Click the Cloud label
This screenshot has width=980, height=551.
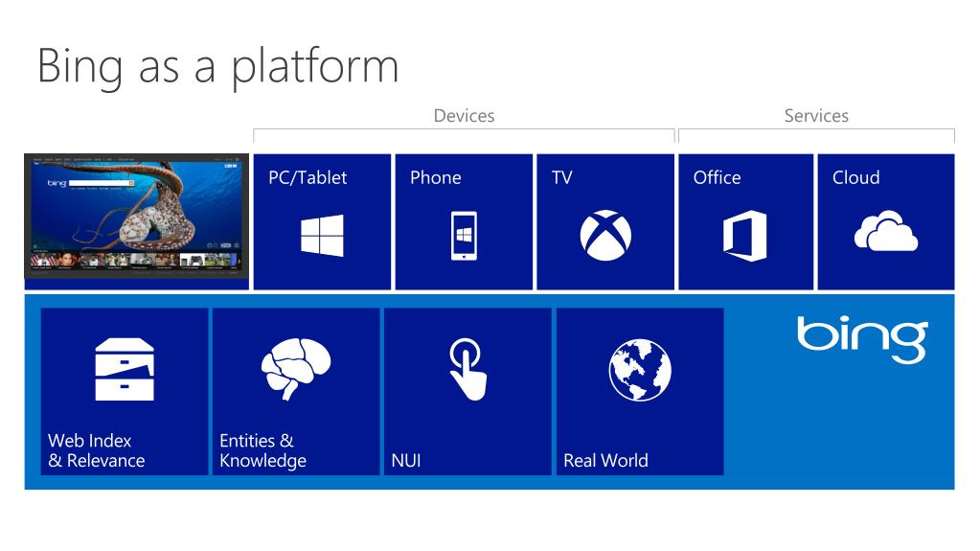(x=855, y=177)
